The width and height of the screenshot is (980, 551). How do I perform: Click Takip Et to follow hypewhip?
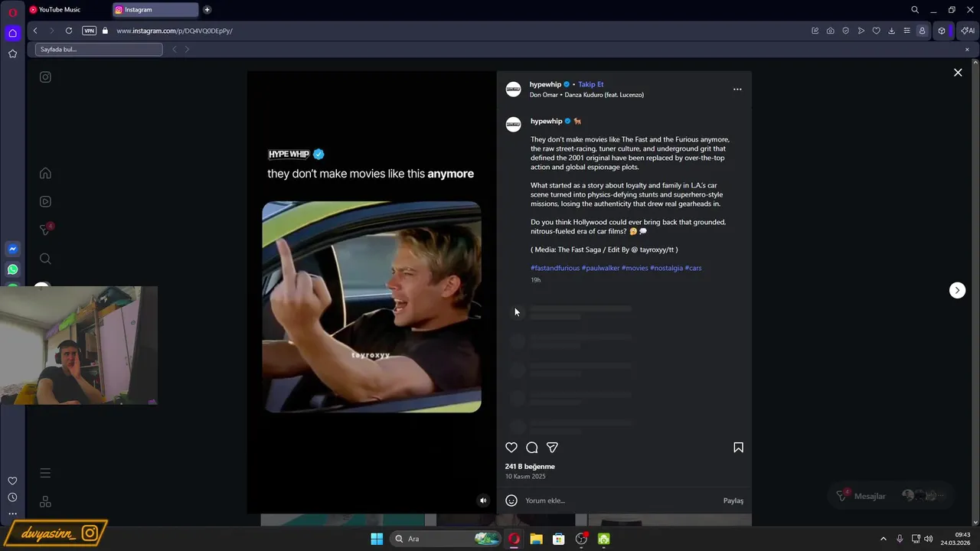pos(591,84)
